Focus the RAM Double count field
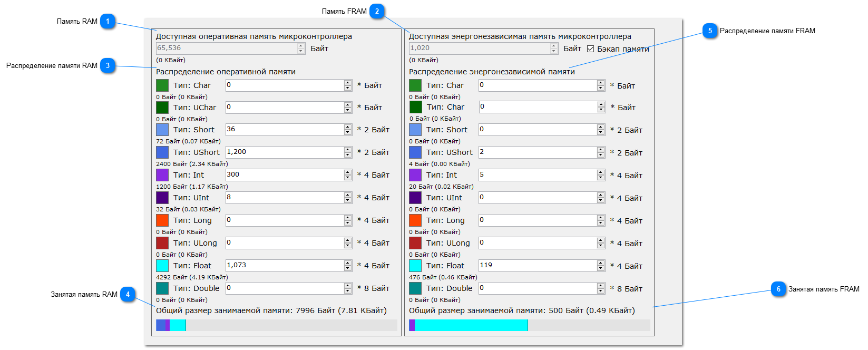 (x=289, y=288)
